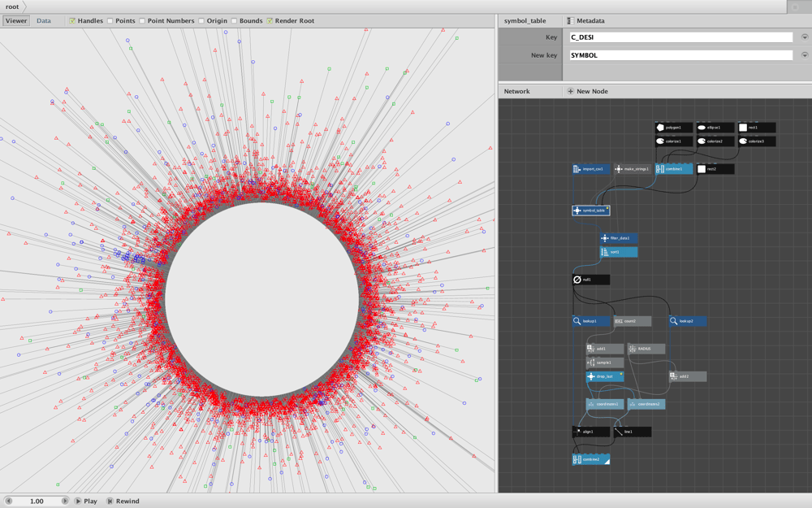Increase frame with right stepper arrow
This screenshot has width=812, height=508.
coord(65,501)
